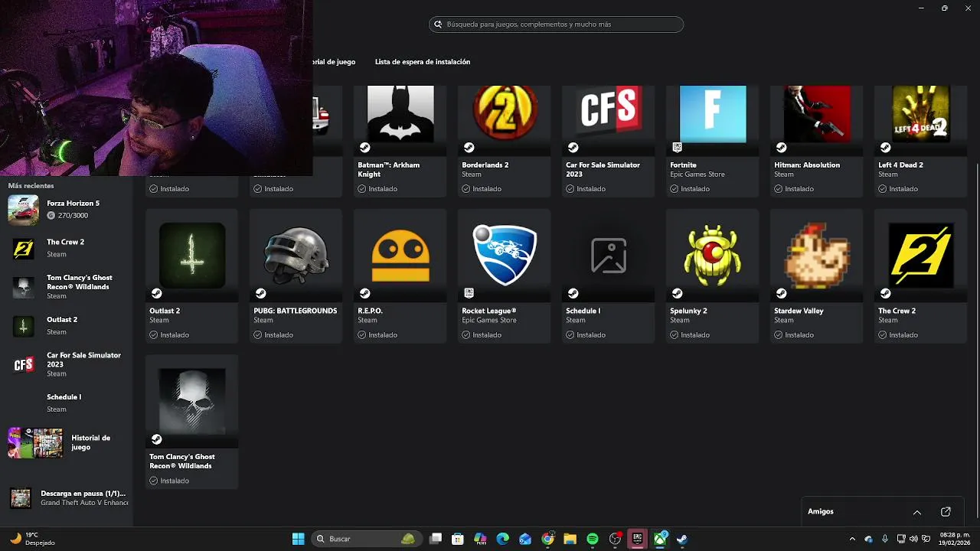Open File Explorer from the taskbar
This screenshot has width=980, height=551.
(x=570, y=539)
